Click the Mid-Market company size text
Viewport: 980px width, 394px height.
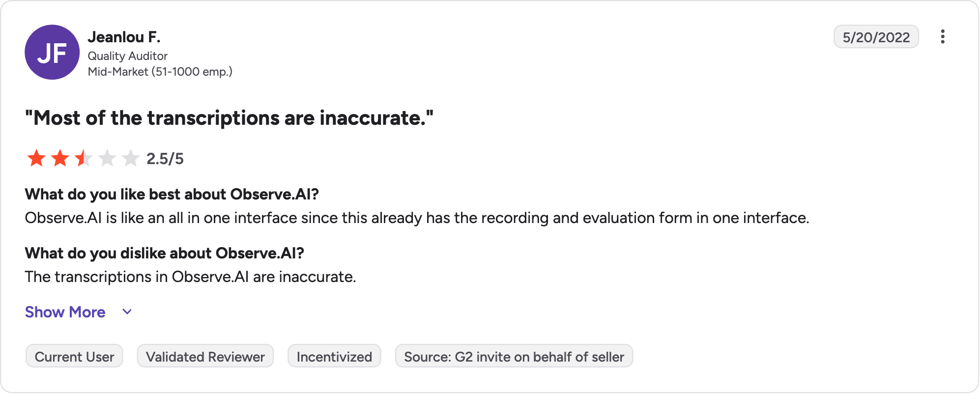[x=160, y=72]
